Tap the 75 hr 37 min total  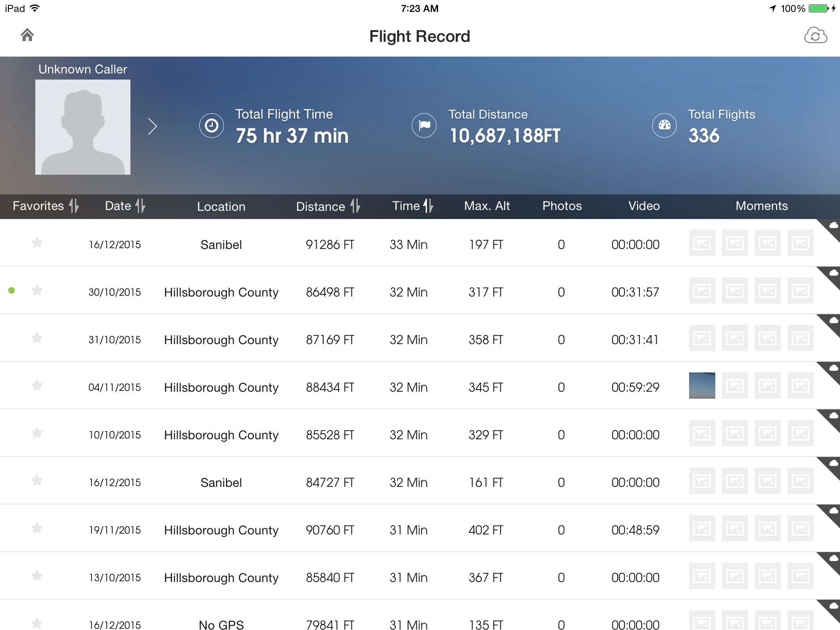coord(292,136)
